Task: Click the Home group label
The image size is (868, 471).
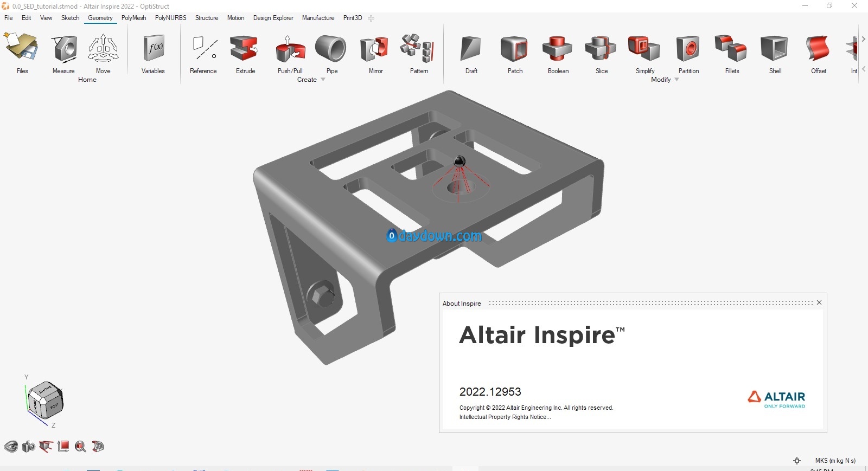Action: click(87, 80)
